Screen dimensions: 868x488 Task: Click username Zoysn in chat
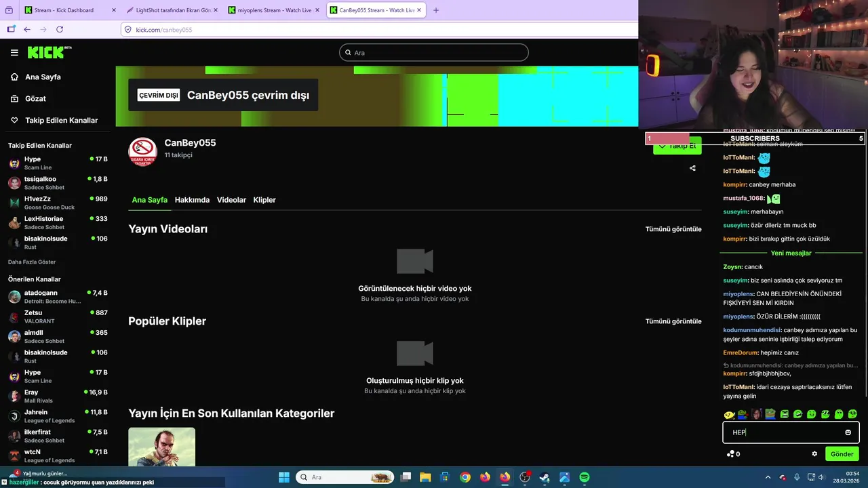click(732, 266)
